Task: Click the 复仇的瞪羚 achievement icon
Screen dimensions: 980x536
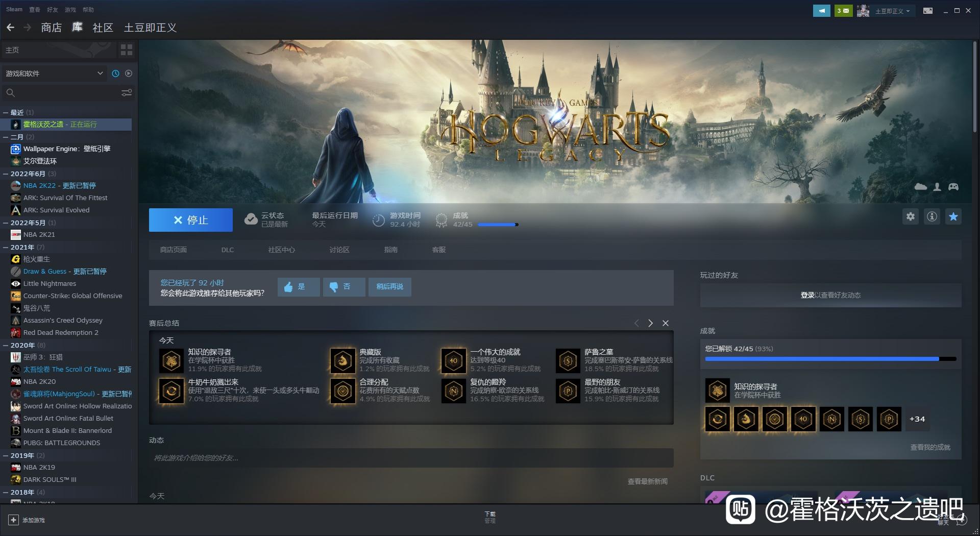Action: (454, 391)
